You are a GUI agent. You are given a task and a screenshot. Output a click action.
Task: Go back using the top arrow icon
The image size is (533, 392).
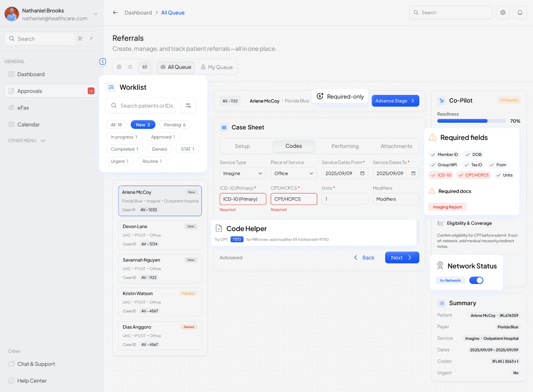click(115, 13)
